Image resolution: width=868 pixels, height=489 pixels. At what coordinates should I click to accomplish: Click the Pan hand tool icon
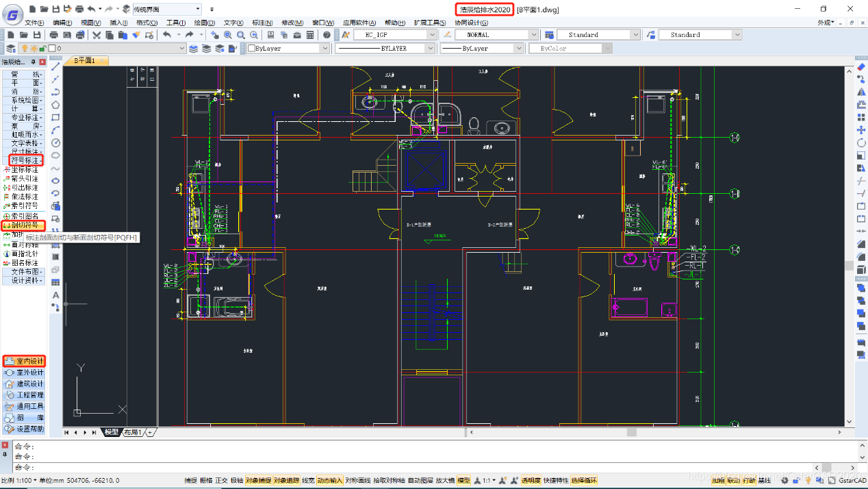(214, 35)
